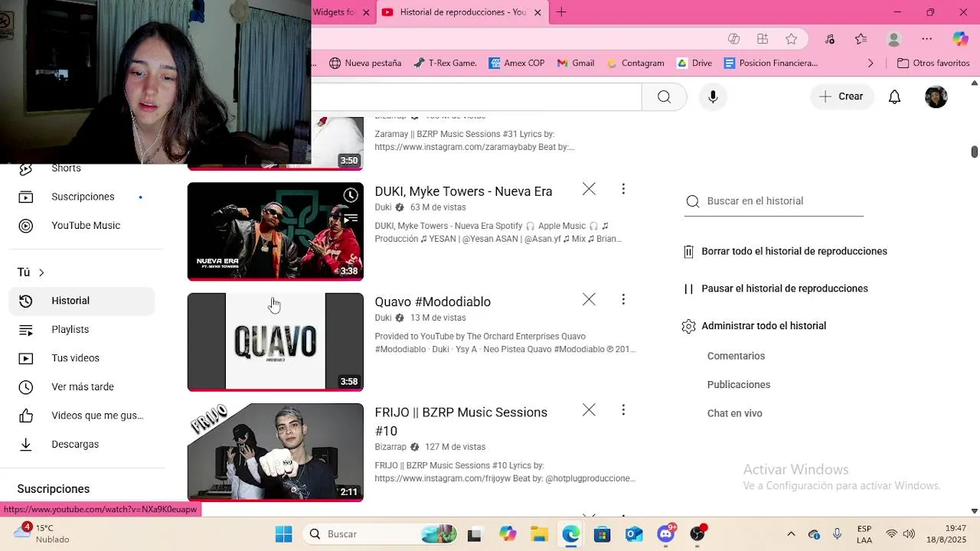Image resolution: width=980 pixels, height=551 pixels.
Task: Open Nueva pestaña bookmark
Action: pyautogui.click(x=365, y=64)
